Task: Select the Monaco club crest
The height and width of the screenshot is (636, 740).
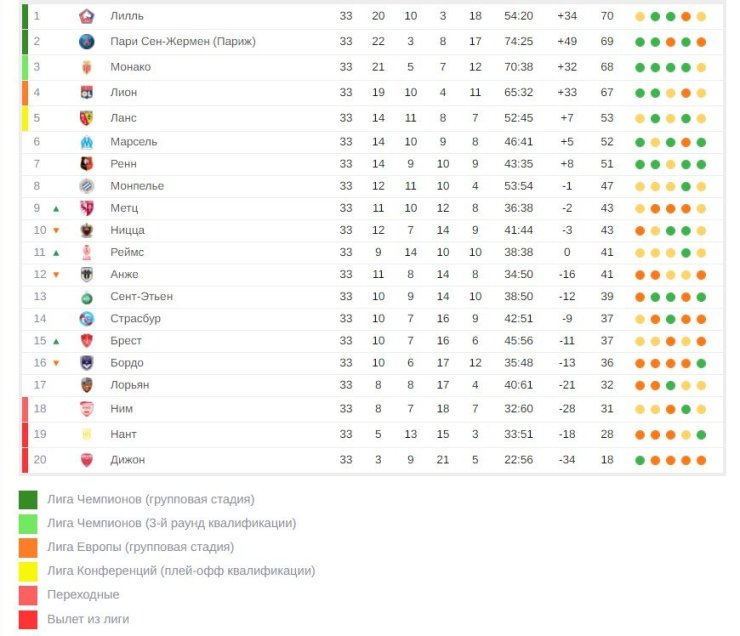Action: (86, 67)
